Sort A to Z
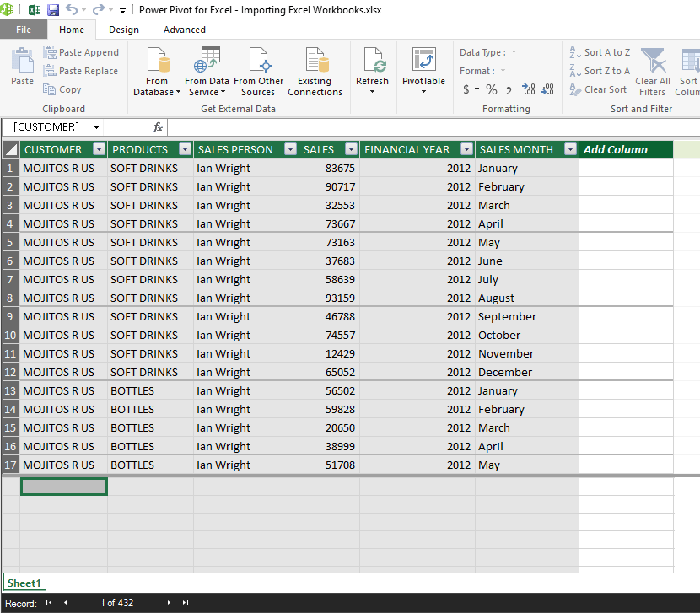Viewport: 700px width, 613px height. pos(600,52)
